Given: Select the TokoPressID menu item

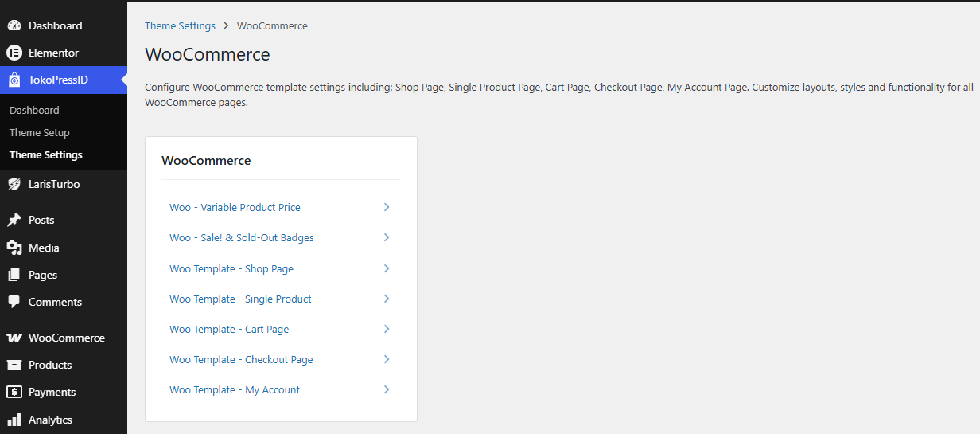Looking at the screenshot, I should [x=64, y=80].
